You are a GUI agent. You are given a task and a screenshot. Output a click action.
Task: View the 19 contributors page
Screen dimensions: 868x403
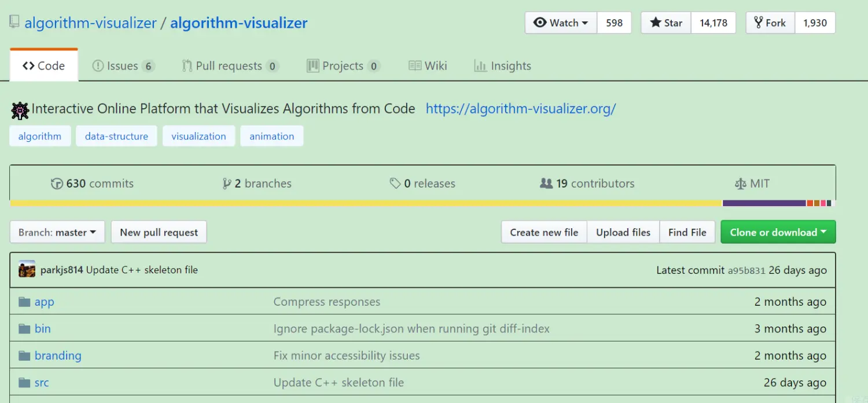[587, 184]
